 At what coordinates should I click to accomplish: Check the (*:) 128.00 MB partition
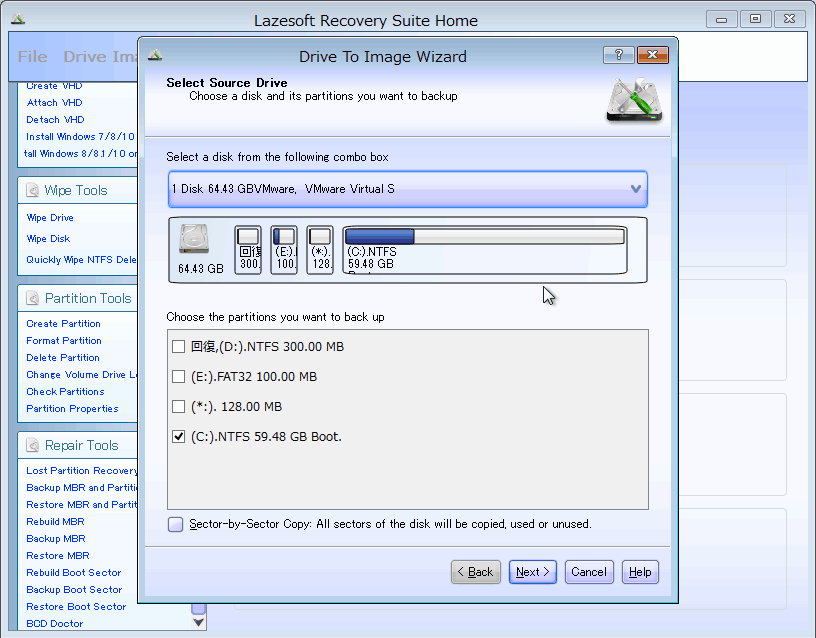tap(178, 406)
